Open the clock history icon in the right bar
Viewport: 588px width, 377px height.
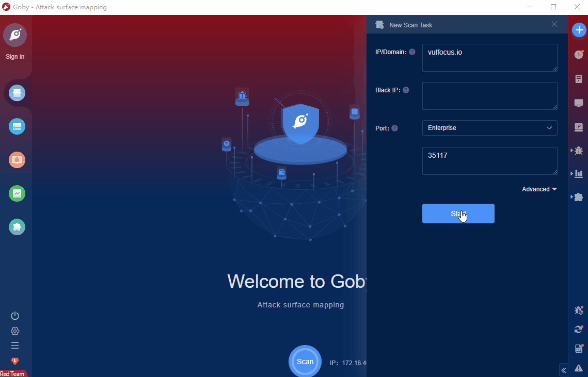click(579, 54)
